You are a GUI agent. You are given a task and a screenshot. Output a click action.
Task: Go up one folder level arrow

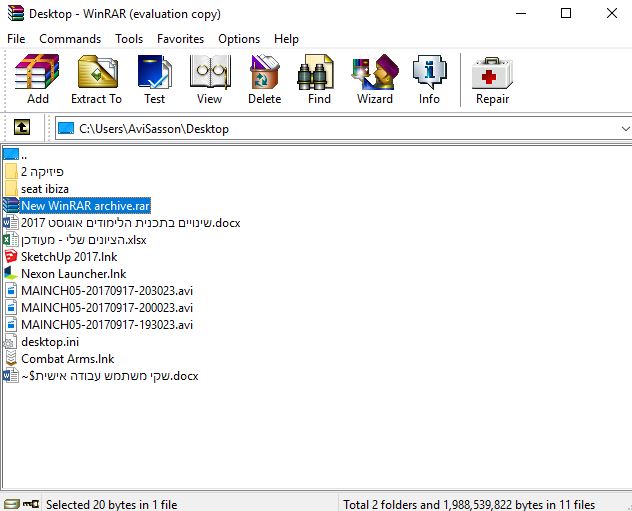pos(22,127)
